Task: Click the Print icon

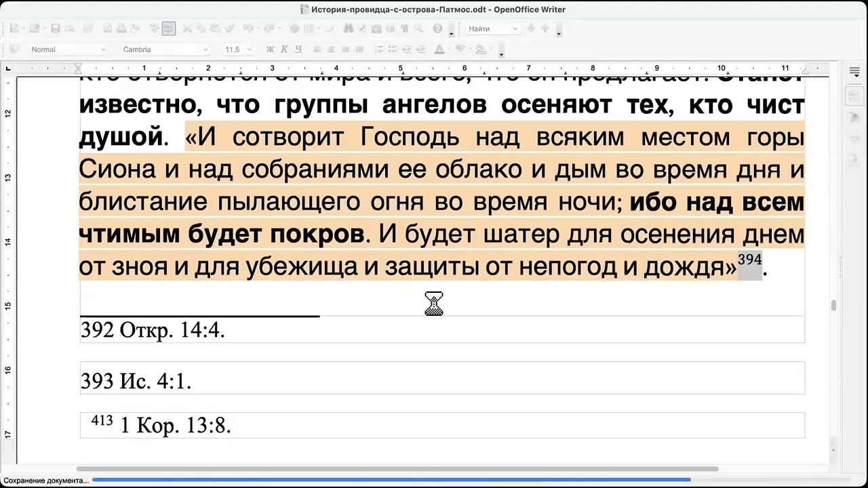Action: tap(121, 28)
